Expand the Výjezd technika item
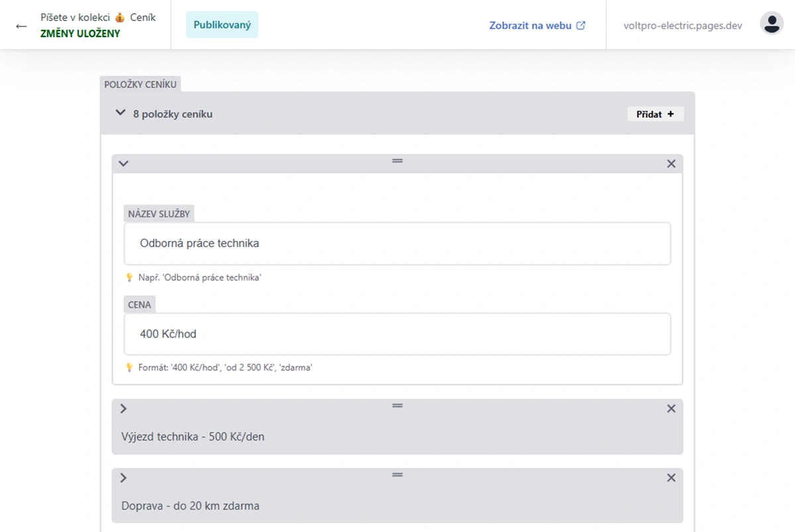The image size is (795, 532). click(x=123, y=409)
